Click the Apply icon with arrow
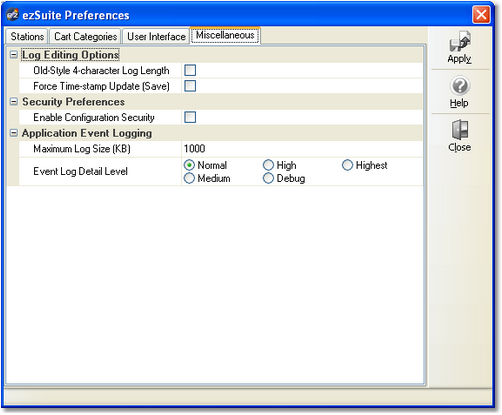Screen dimensions: 502x415 tap(460, 41)
